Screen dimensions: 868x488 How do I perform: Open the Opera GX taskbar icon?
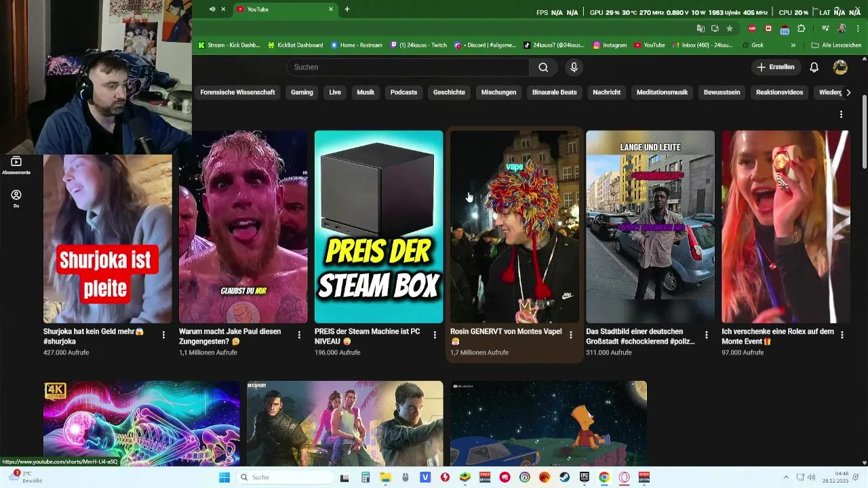(x=624, y=477)
